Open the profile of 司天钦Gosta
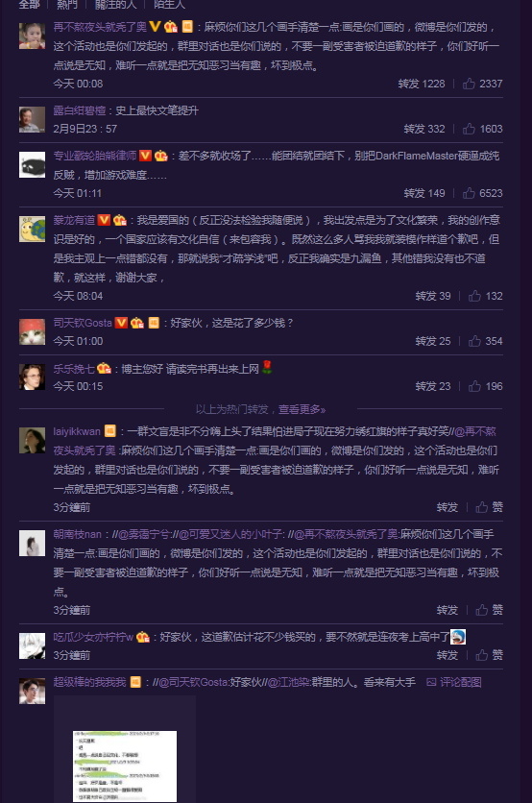 click(83, 323)
